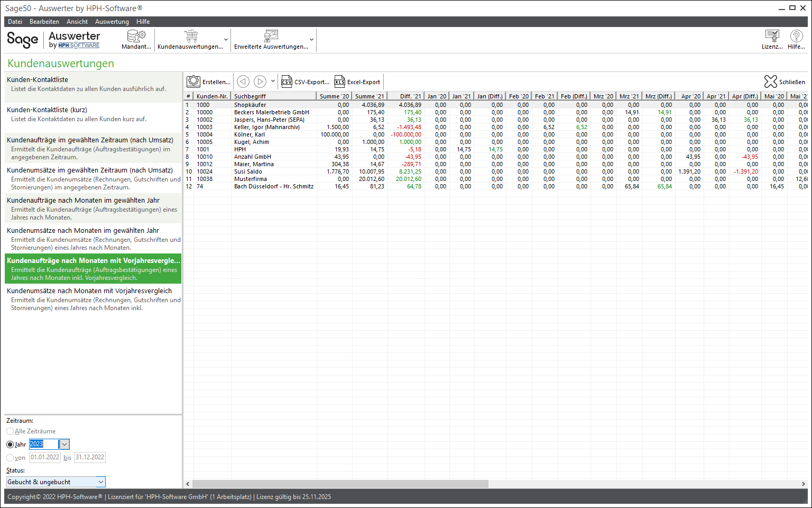Close the report with Schließen
The image size is (812, 508).
[785, 82]
